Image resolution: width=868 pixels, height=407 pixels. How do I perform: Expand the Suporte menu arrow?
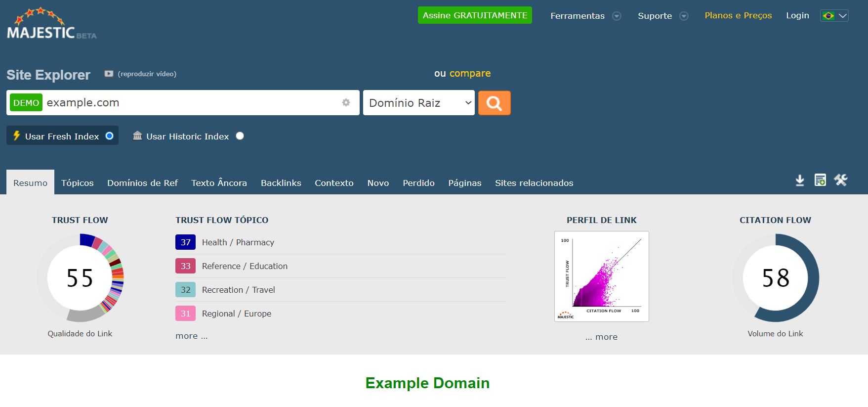684,16
